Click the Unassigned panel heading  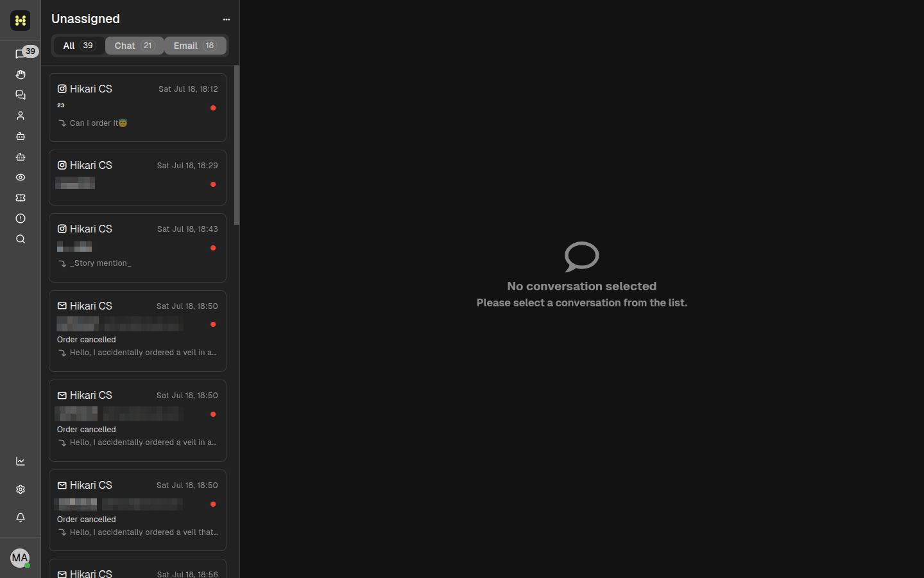point(85,19)
